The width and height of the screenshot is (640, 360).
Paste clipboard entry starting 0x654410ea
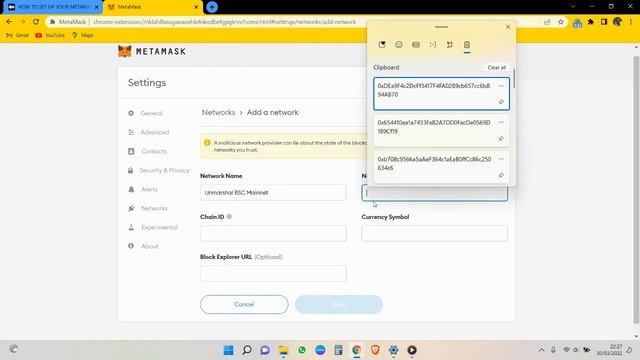[441, 131]
